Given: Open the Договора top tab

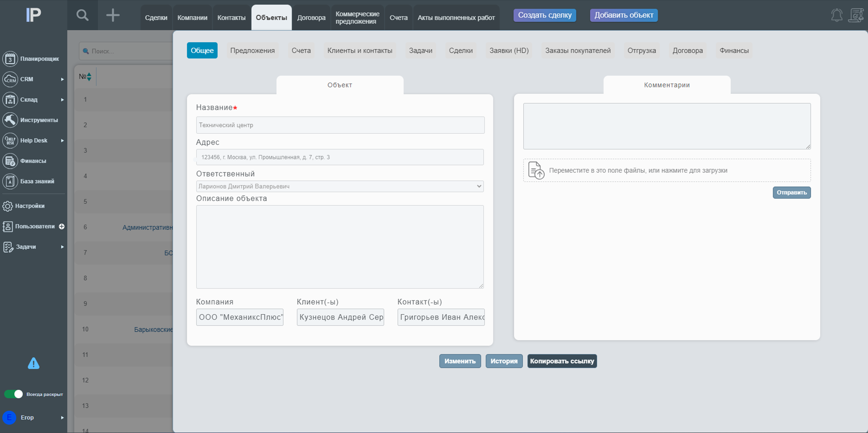Looking at the screenshot, I should coord(311,18).
